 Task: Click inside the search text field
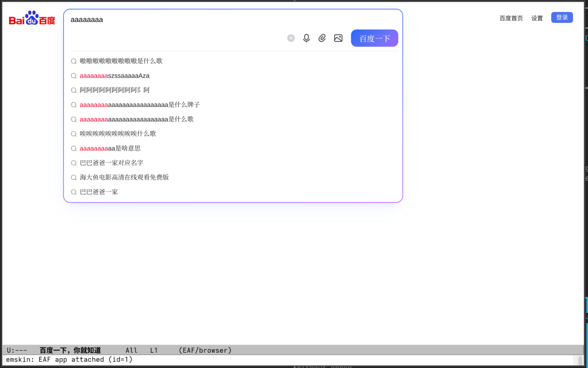(x=182, y=20)
